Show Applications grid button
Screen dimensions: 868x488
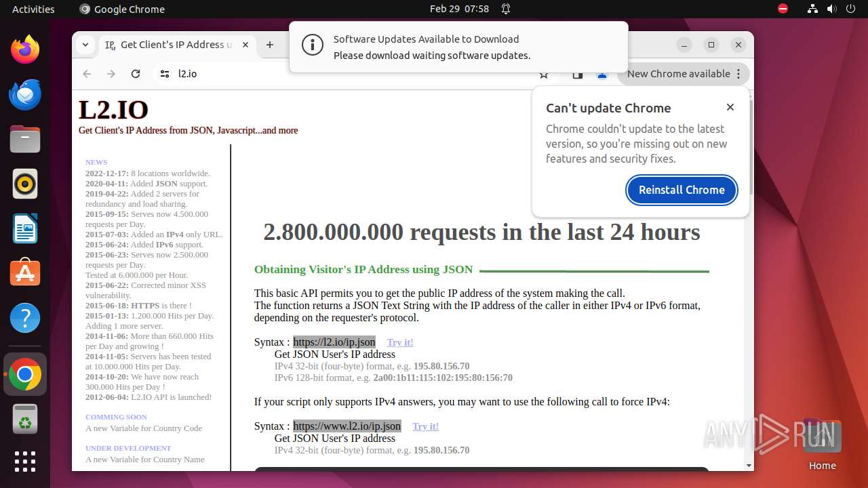[25, 462]
